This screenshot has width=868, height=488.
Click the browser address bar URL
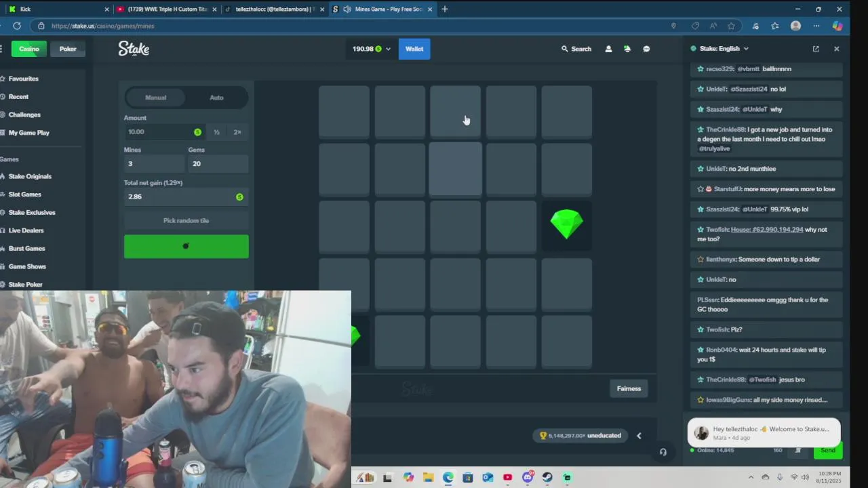tap(102, 26)
